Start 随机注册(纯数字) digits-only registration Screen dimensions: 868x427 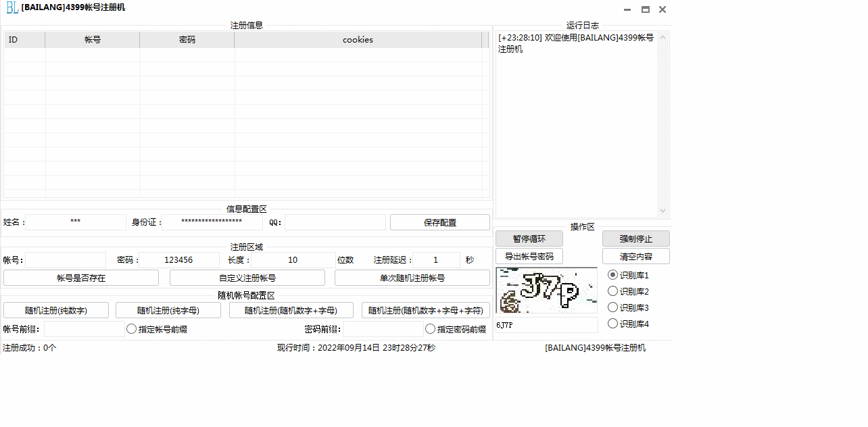(57, 309)
